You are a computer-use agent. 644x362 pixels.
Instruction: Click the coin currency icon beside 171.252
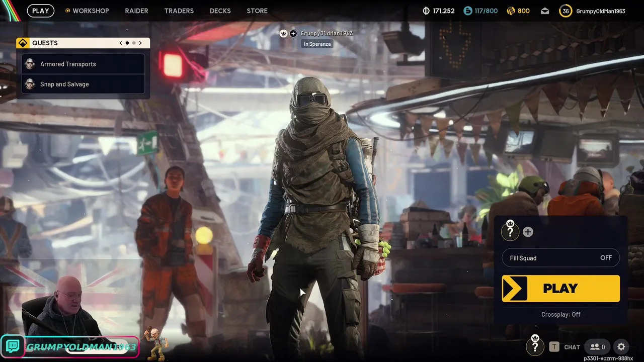point(426,11)
